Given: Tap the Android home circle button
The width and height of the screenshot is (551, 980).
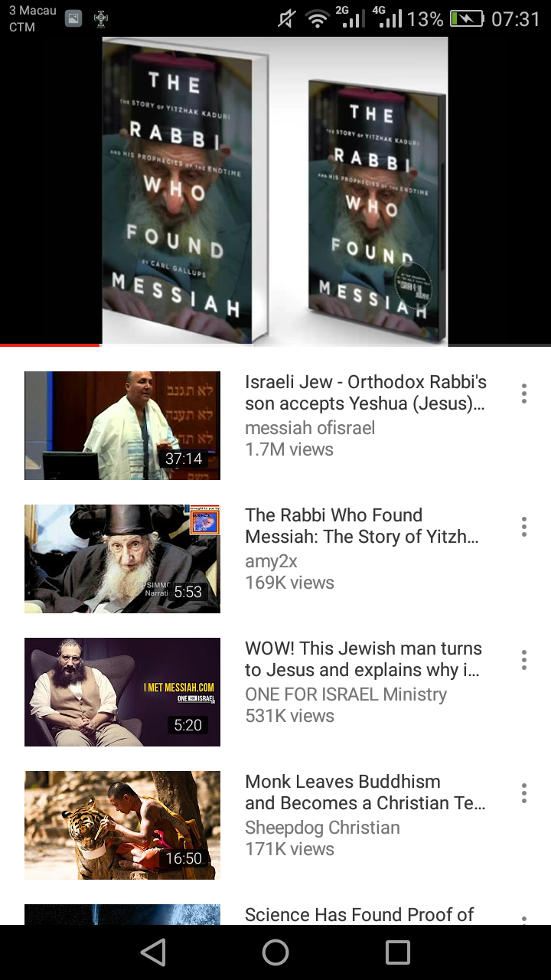Looking at the screenshot, I should (x=275, y=952).
